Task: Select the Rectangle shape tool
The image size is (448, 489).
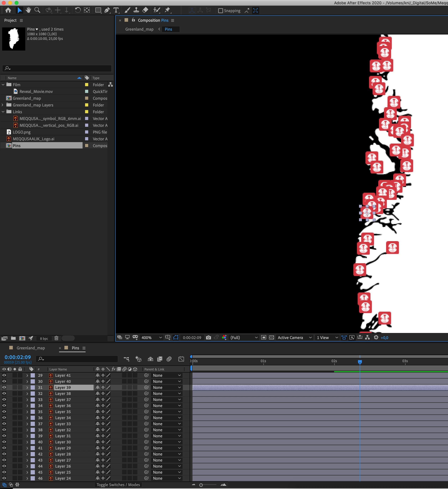Action: [x=98, y=10]
